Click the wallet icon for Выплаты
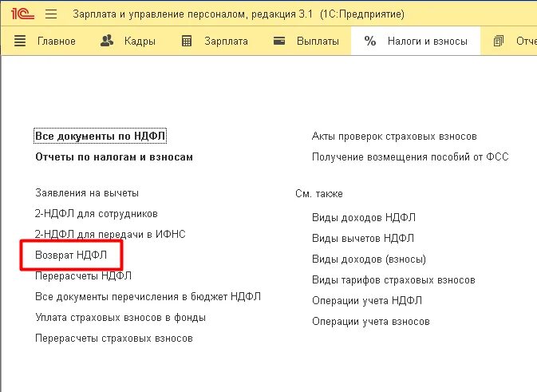The height and width of the screenshot is (392, 537). pos(279,42)
